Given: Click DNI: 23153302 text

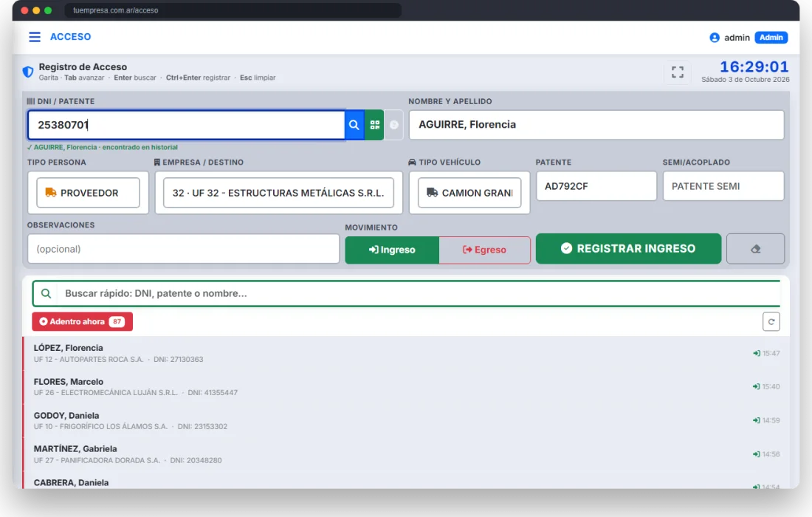Looking at the screenshot, I should point(202,427).
